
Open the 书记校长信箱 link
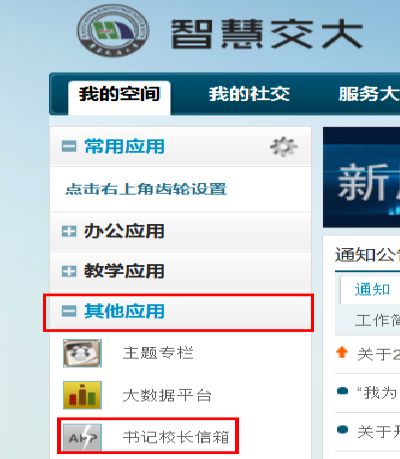[176, 437]
